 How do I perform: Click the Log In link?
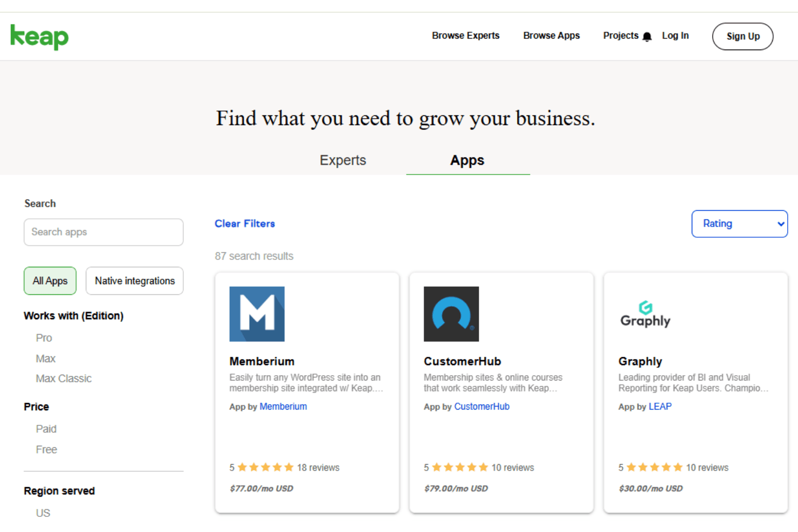point(676,36)
